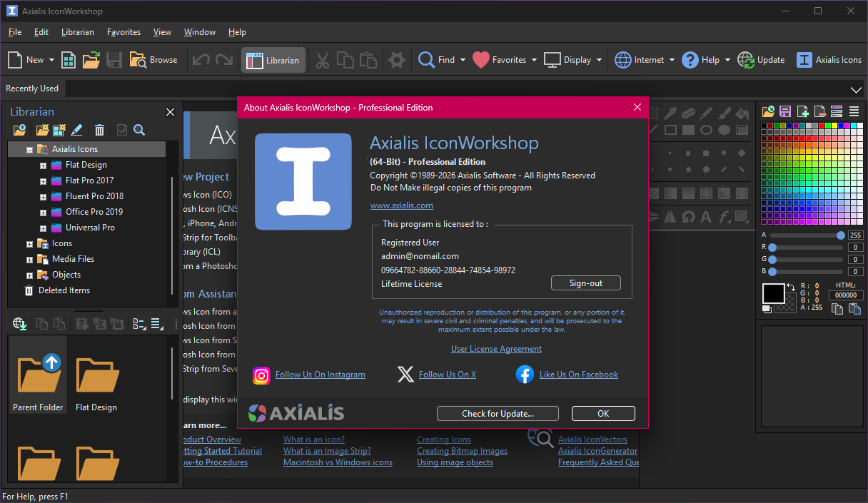Click the Axialis Icons toolbar button
868x503 pixels.
(829, 60)
